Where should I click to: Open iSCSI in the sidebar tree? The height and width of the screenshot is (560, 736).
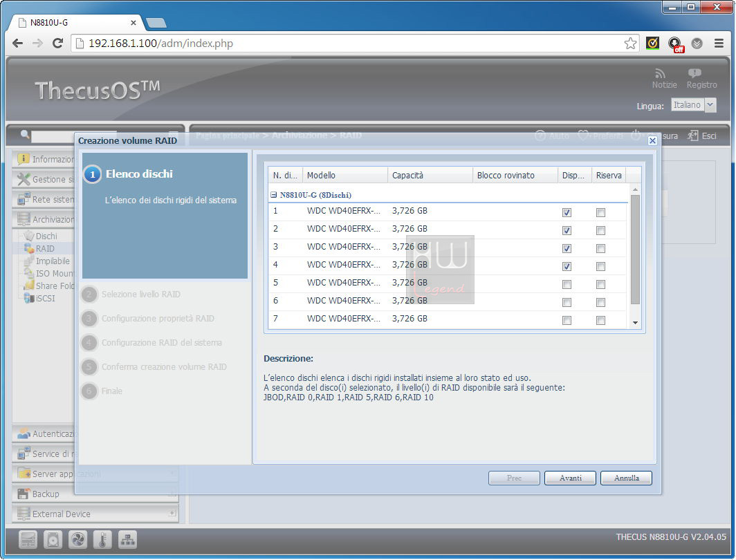[x=45, y=298]
